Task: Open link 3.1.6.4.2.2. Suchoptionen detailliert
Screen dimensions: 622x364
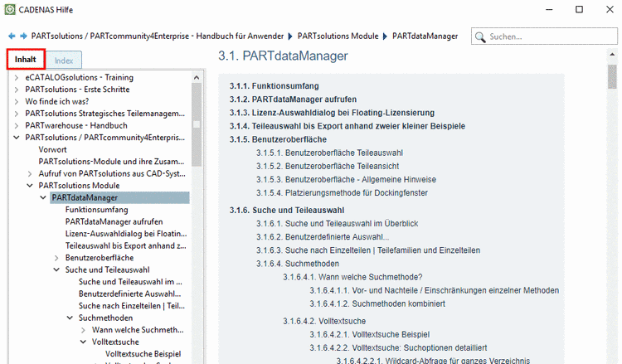Action: click(398, 347)
